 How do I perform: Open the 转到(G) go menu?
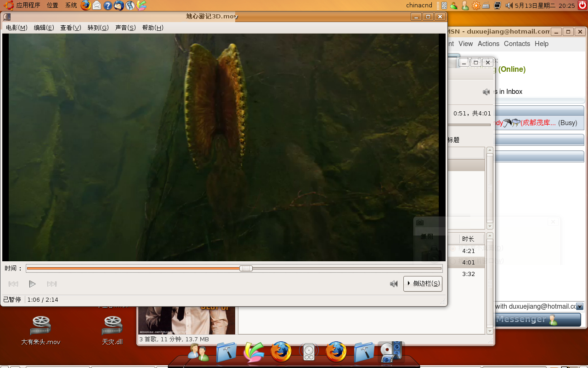coord(98,28)
